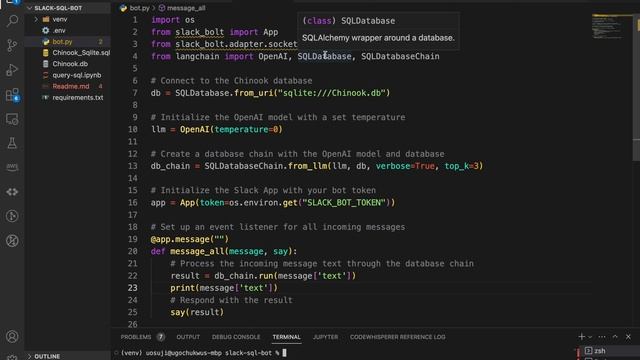The width and height of the screenshot is (640, 360).
Task: Click top_k=3 argument on line 13
Action: click(461, 166)
